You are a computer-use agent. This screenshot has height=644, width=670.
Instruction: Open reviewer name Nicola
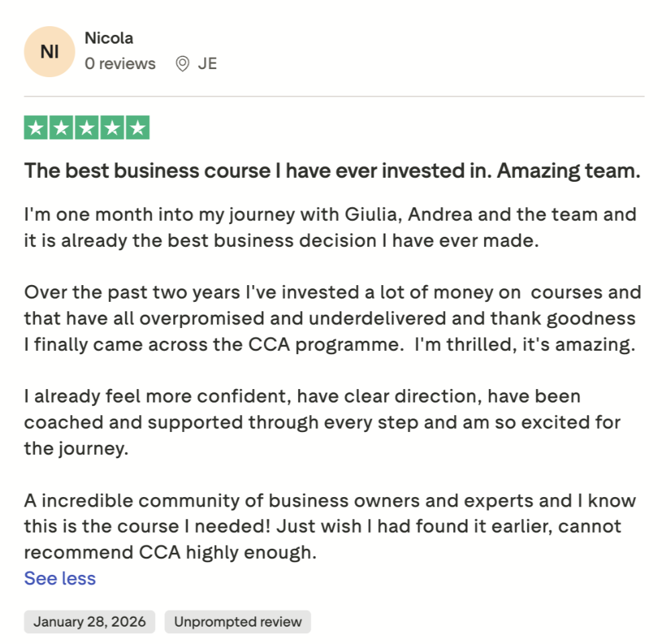point(109,38)
